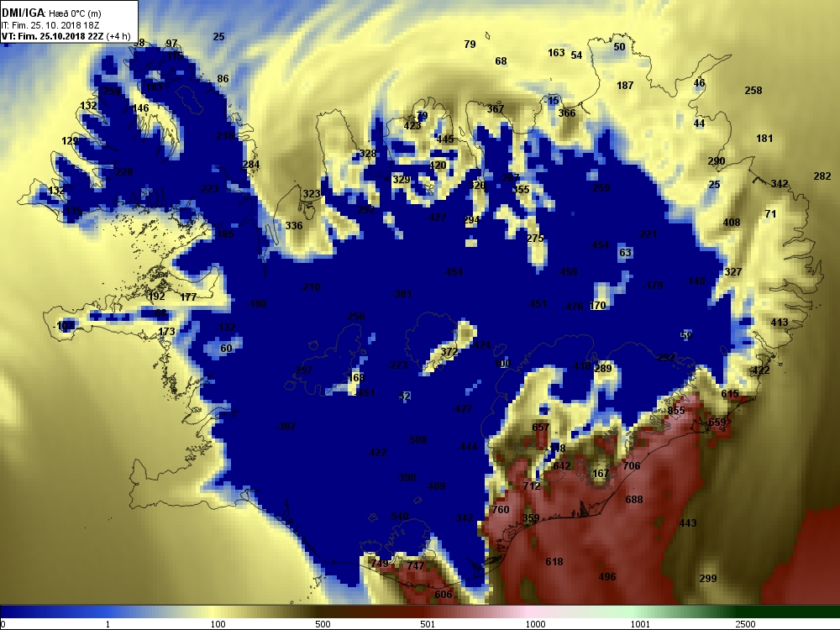
Task: Click the map value '367'
Action: click(495, 108)
